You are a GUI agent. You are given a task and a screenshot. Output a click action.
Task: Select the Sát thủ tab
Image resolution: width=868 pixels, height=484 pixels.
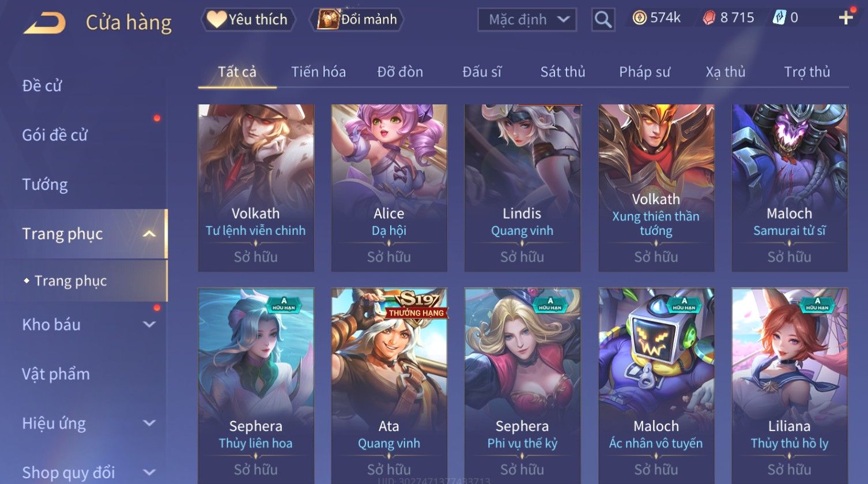coord(563,72)
